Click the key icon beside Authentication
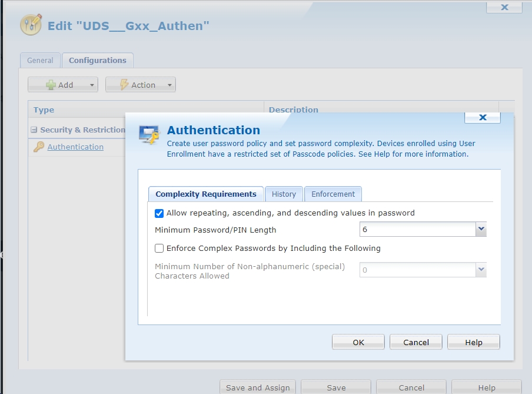This screenshot has height=394, width=532. [x=38, y=147]
